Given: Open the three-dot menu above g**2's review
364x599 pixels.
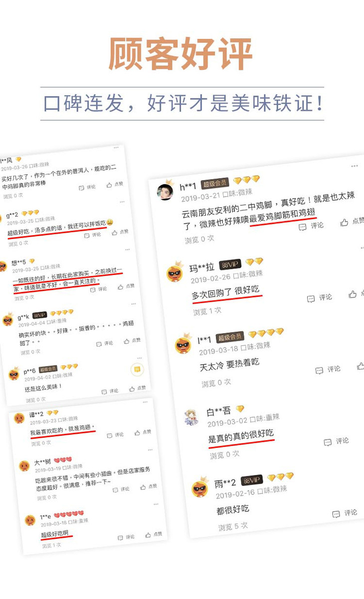Looking at the screenshot, I should coord(122,203).
